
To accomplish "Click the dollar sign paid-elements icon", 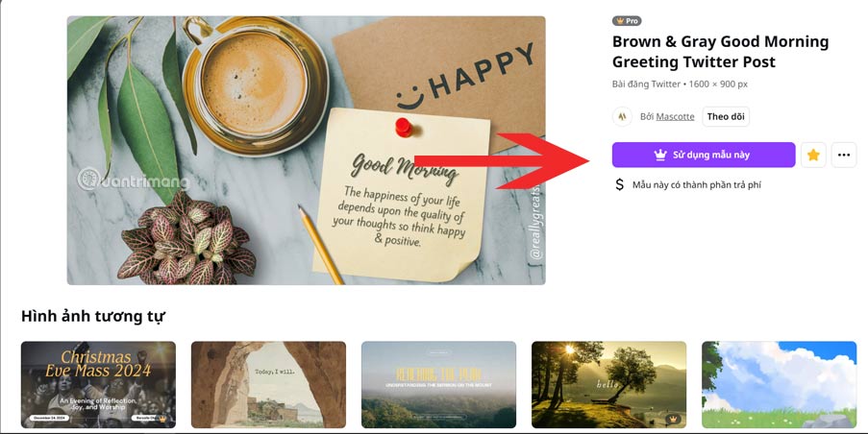I will pyautogui.click(x=619, y=184).
